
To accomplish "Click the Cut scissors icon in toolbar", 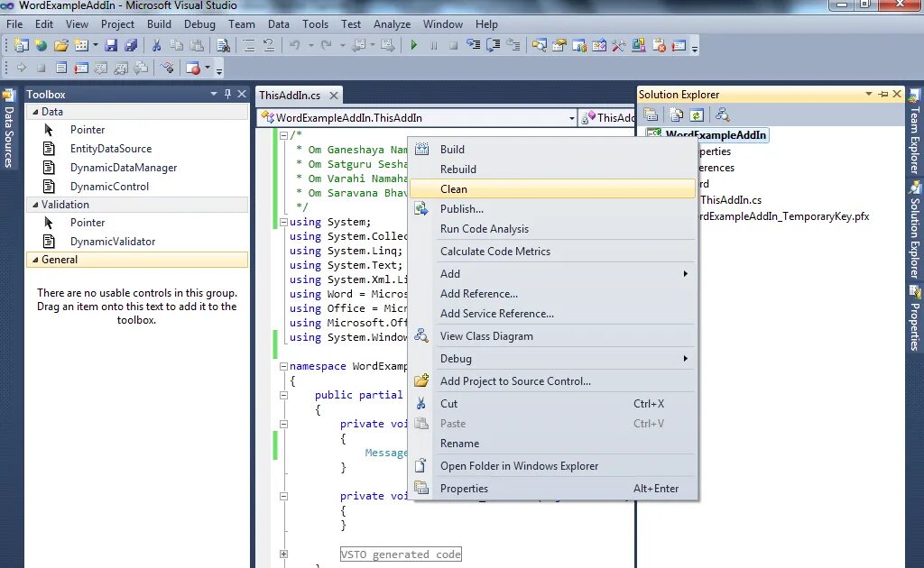I will coord(156,45).
